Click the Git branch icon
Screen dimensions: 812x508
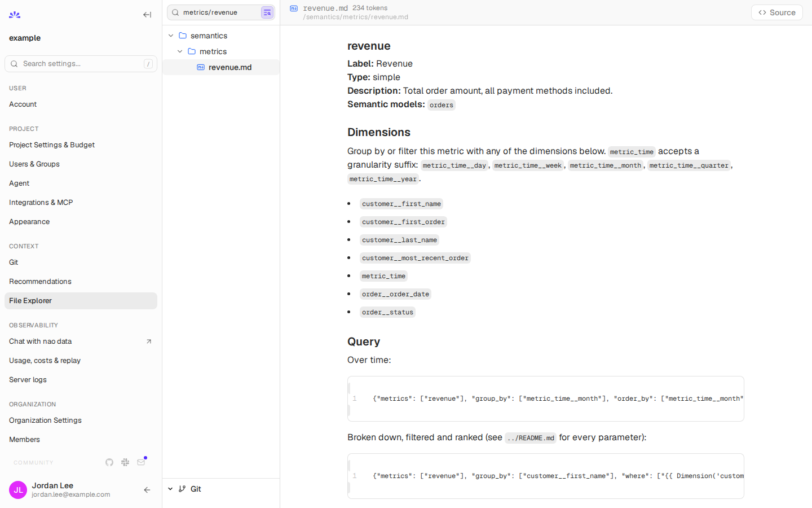(x=182, y=489)
